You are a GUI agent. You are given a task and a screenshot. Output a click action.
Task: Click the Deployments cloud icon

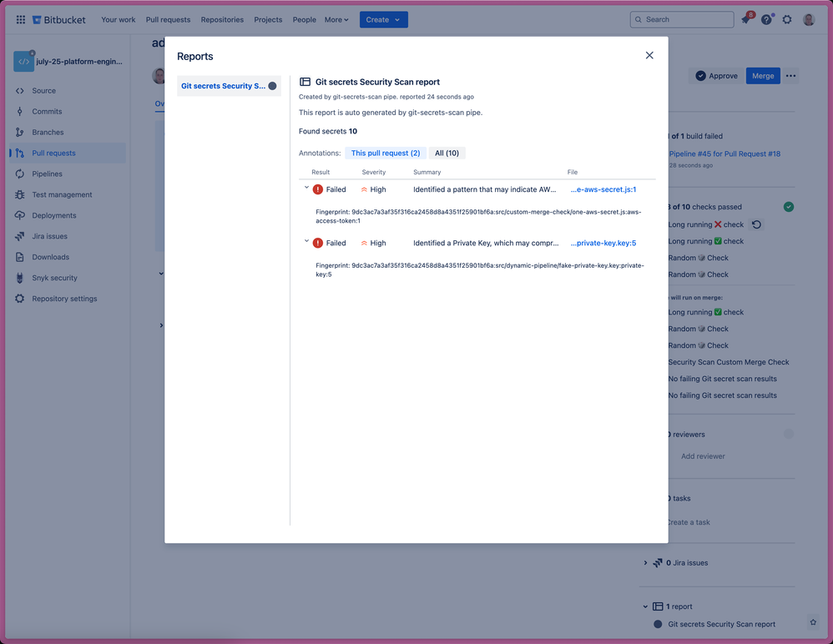coord(20,215)
